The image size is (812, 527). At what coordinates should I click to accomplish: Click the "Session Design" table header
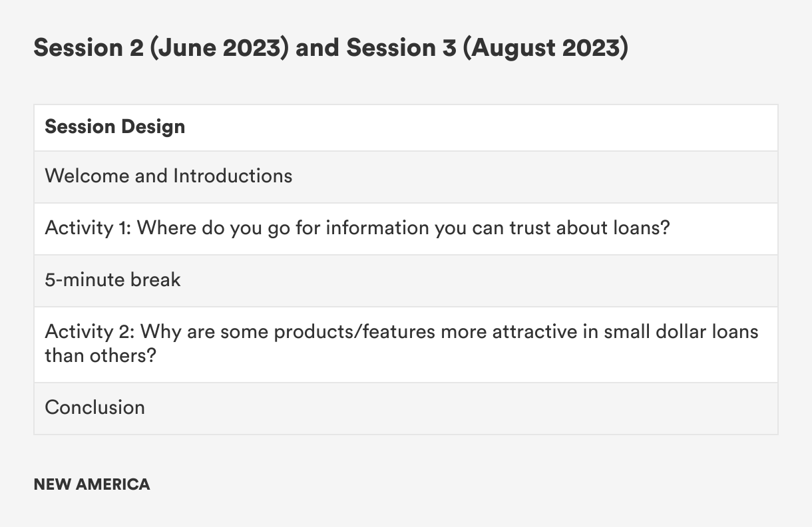(115, 126)
